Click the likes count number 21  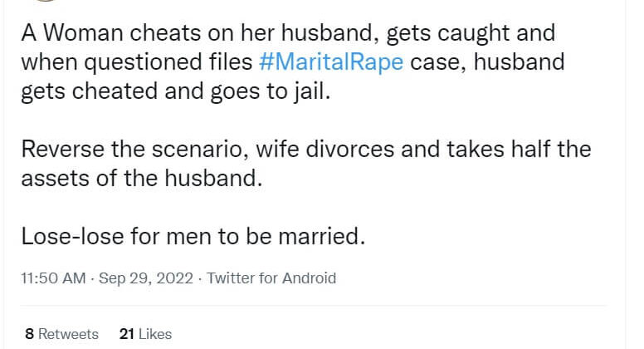pos(127,334)
